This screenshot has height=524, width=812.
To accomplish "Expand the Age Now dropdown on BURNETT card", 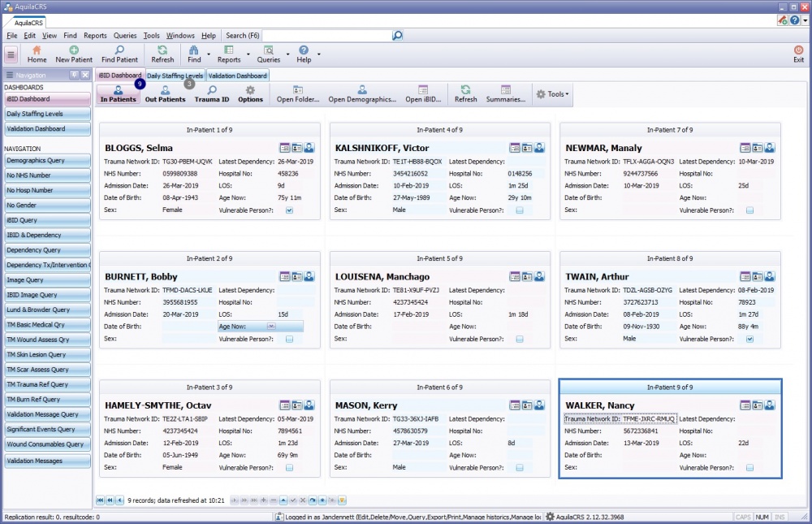I will (271, 326).
